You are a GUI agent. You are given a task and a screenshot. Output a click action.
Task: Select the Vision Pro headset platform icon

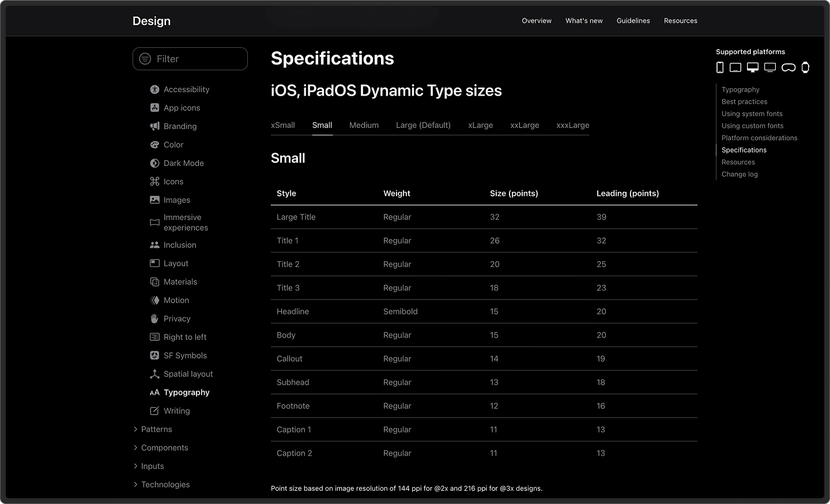point(788,67)
